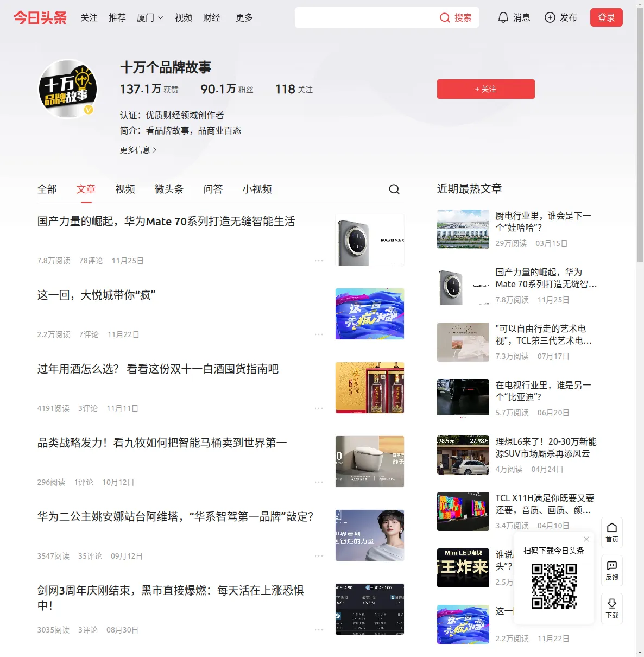This screenshot has height=657, width=644.
Task: Click the 理想L6 car thumbnail in the hot list
Action: click(x=463, y=455)
